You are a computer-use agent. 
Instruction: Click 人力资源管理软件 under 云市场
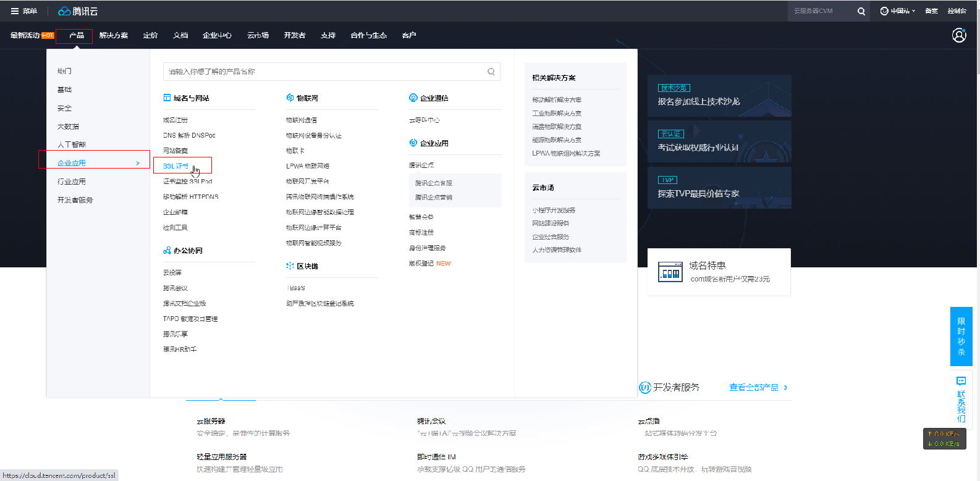click(557, 250)
